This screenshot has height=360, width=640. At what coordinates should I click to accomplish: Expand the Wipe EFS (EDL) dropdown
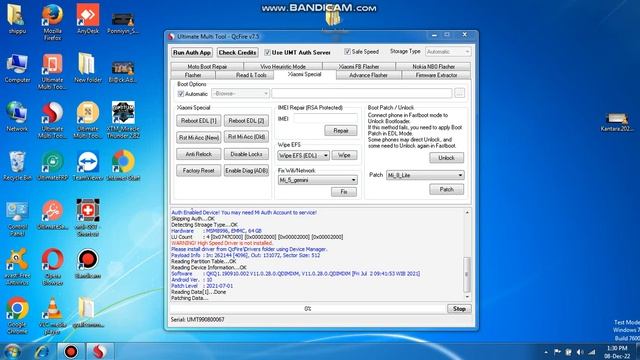click(x=303, y=156)
